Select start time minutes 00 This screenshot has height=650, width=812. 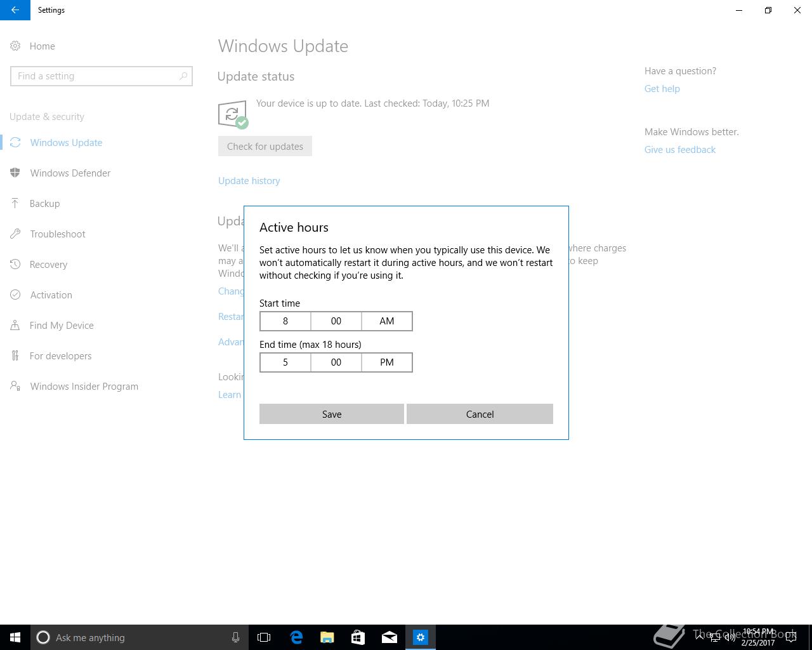coord(336,321)
